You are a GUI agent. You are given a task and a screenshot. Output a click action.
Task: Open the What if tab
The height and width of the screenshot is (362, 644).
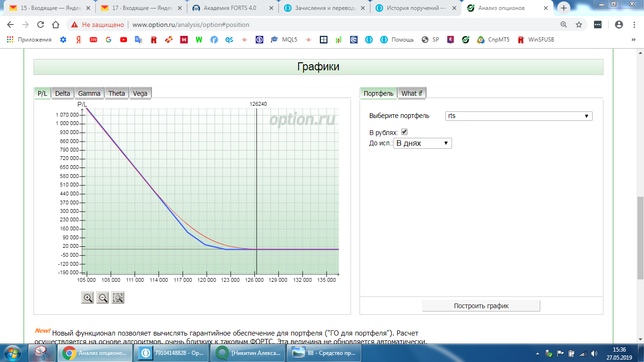[412, 93]
